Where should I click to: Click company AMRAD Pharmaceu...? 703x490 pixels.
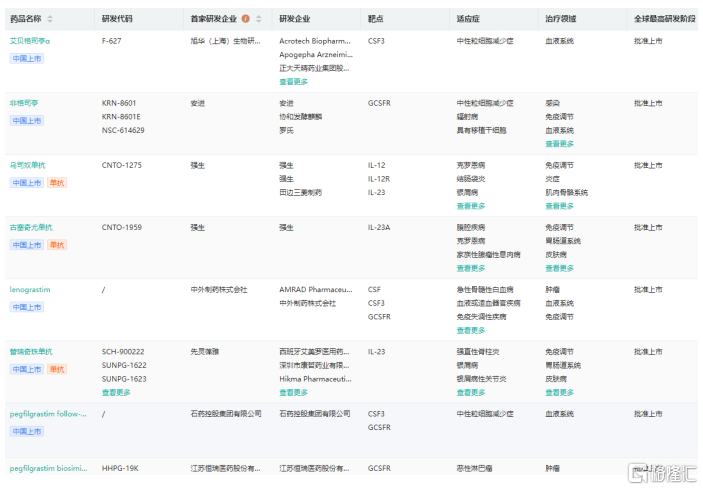[x=316, y=290]
